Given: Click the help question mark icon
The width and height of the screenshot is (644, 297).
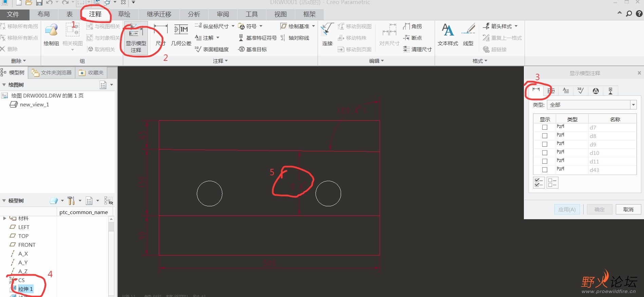Looking at the screenshot, I should (x=639, y=14).
